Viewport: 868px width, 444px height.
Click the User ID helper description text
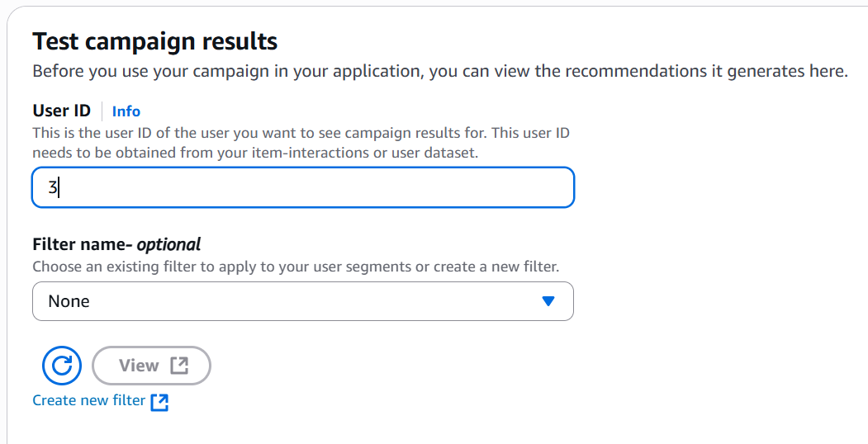click(x=301, y=142)
